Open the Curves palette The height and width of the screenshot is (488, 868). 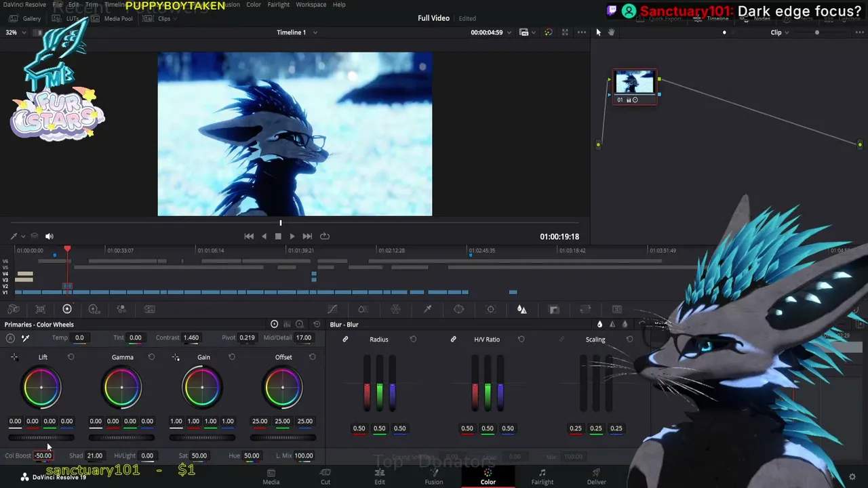[332, 309]
